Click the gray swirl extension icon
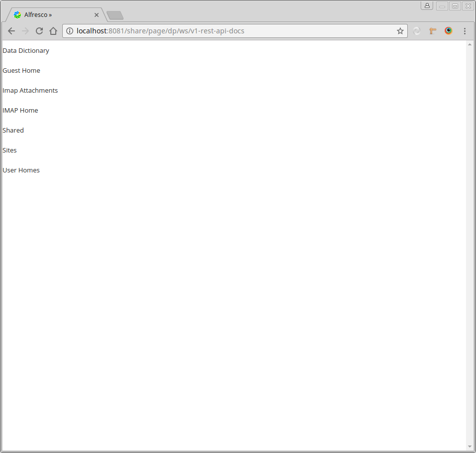476x453 pixels. click(x=417, y=31)
